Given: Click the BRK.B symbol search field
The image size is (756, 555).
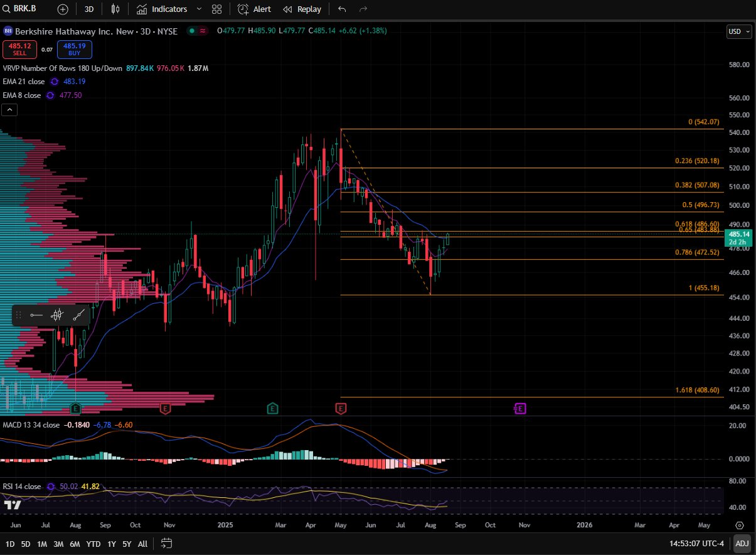Looking at the screenshot, I should [25, 9].
